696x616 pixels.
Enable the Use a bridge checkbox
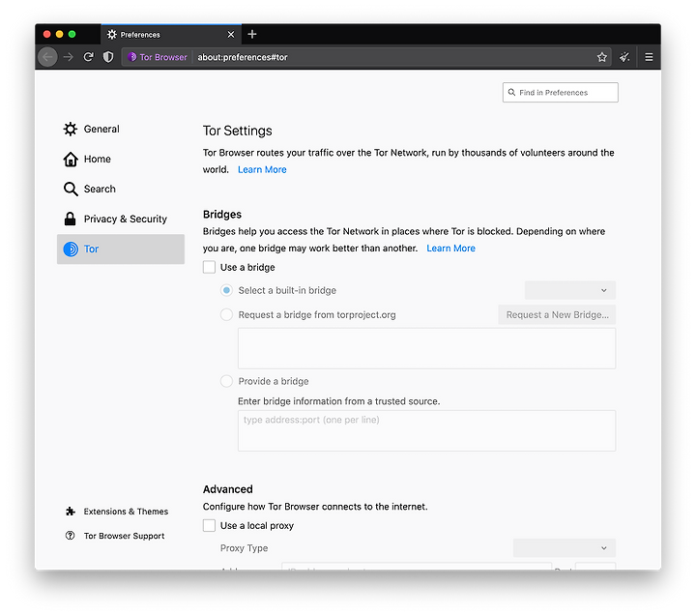pyautogui.click(x=209, y=267)
